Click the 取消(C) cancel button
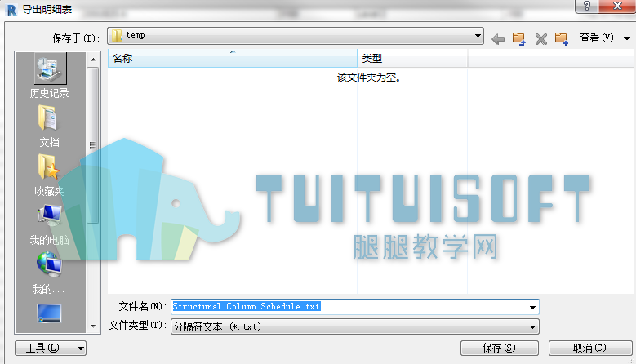The height and width of the screenshot is (364, 636). tap(589, 348)
